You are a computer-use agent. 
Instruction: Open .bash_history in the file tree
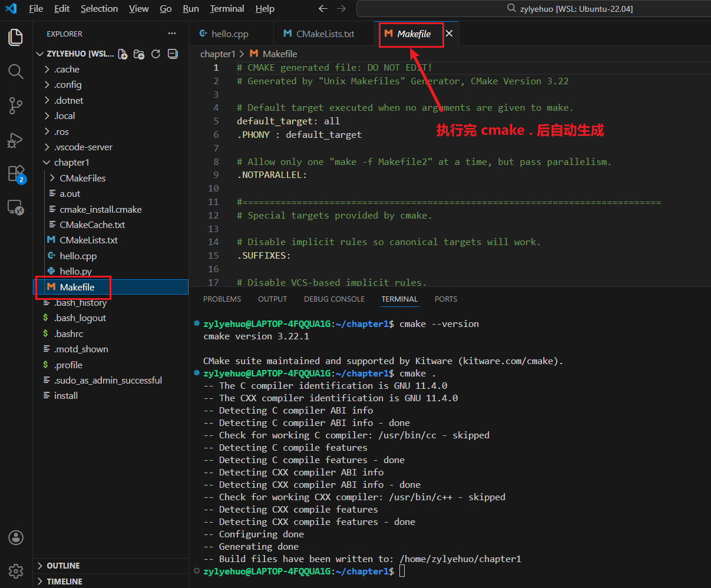111,303
